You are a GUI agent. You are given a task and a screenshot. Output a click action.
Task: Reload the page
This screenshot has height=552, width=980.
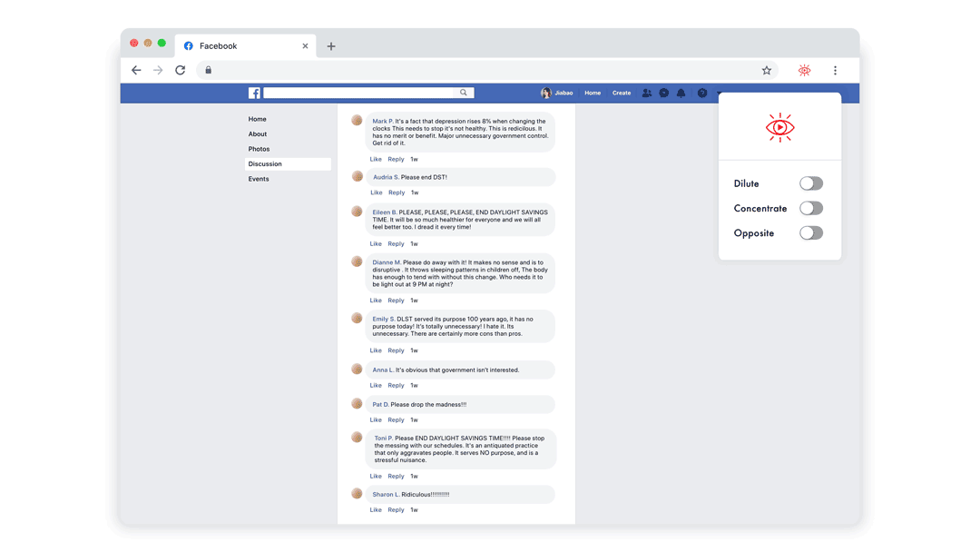point(180,70)
